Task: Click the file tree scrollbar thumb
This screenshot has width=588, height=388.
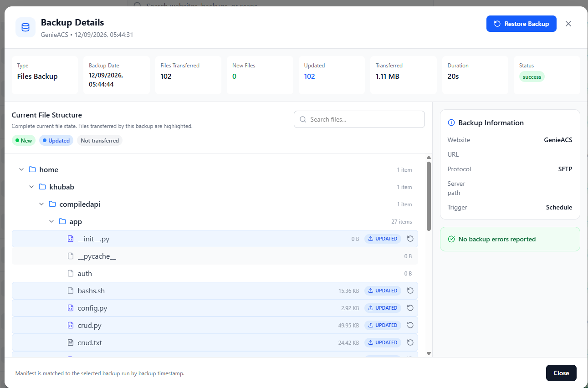Action: click(429, 196)
